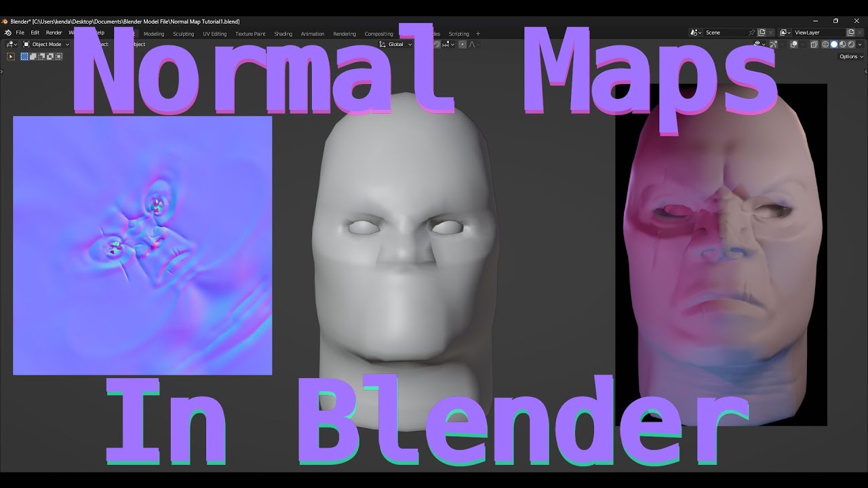The height and width of the screenshot is (488, 868).
Task: Close the Blender window
Action: click(x=856, y=21)
